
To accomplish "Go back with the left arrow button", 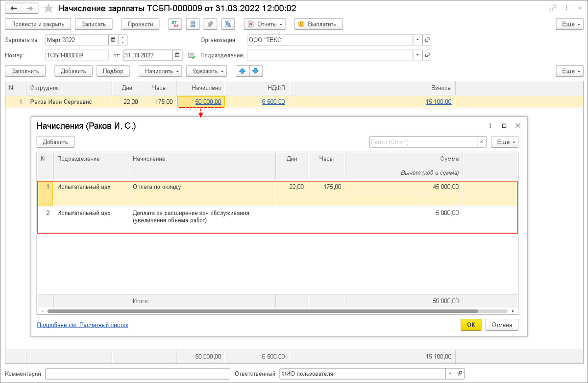I will click(14, 8).
